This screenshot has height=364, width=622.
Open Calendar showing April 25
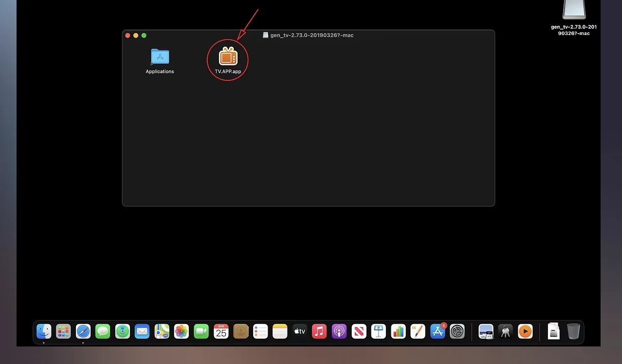(221, 331)
